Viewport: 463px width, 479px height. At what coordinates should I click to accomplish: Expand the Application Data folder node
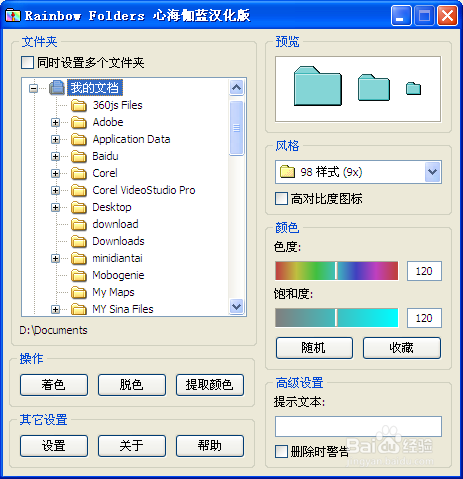pyautogui.click(x=55, y=140)
